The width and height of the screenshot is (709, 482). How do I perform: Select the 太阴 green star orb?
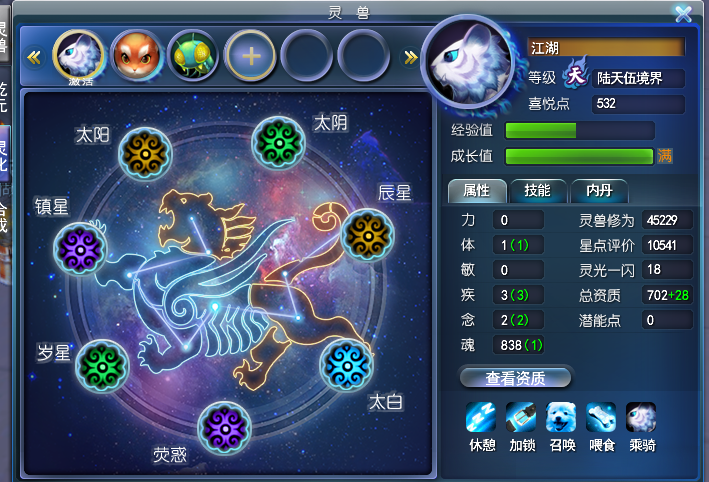pos(279,143)
